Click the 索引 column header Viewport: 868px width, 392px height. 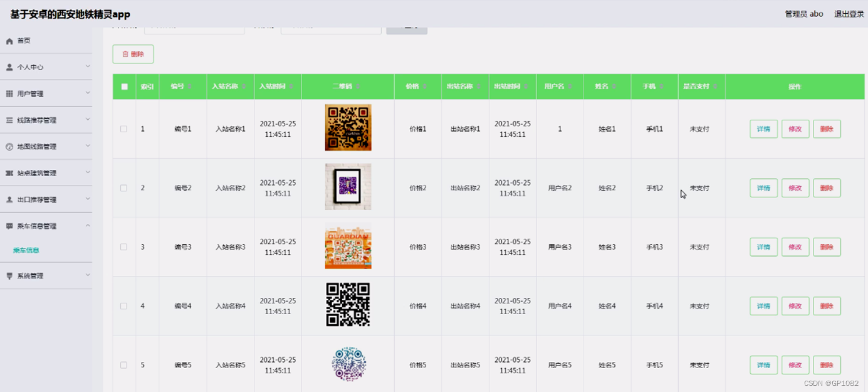(147, 87)
